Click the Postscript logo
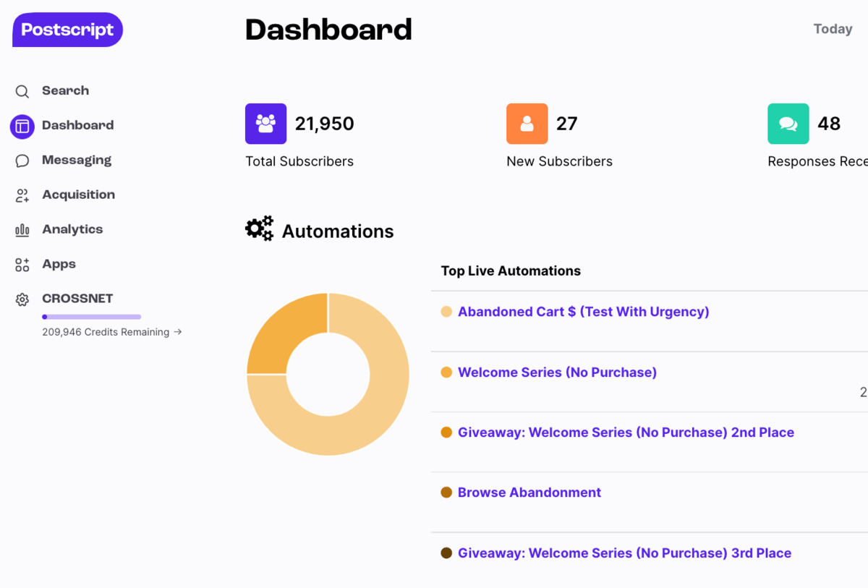Screen dimensions: 868x588 [x=67, y=30]
